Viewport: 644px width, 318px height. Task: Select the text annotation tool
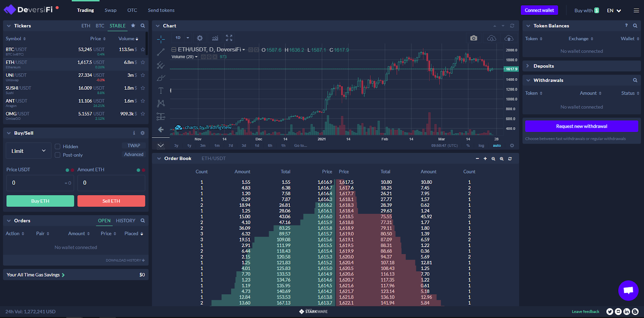tap(161, 91)
